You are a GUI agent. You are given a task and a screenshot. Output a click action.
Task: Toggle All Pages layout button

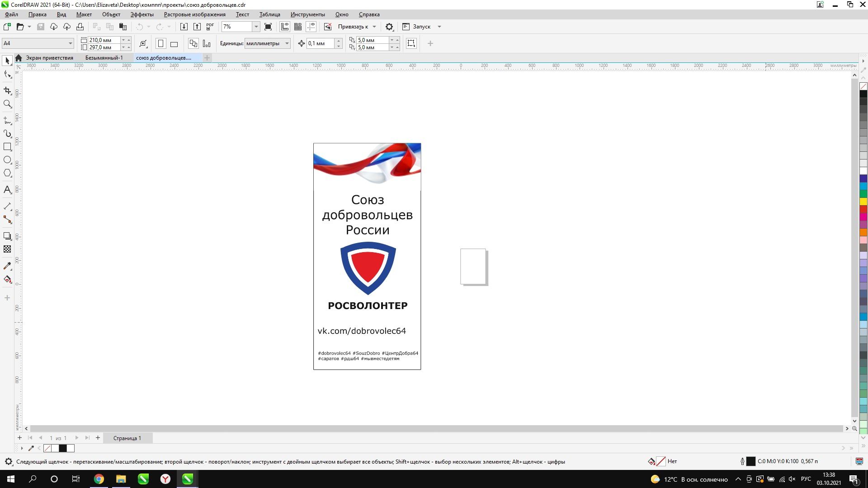tap(193, 43)
